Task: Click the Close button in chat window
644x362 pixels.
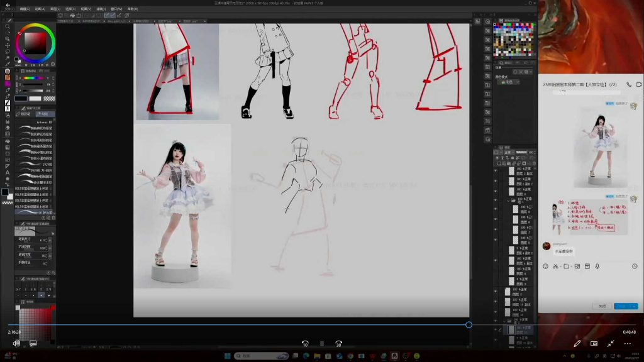Action: point(602,306)
